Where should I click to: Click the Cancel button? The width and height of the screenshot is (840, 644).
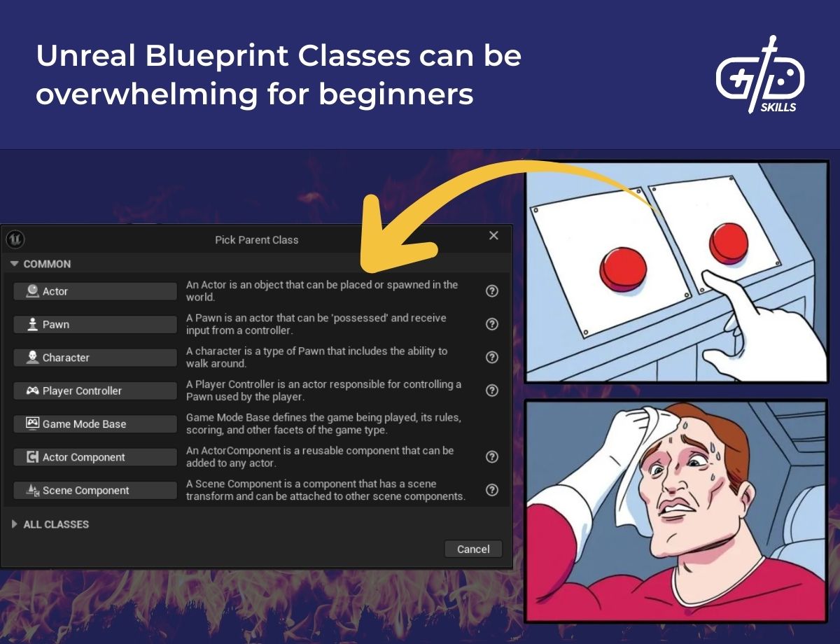(x=473, y=549)
